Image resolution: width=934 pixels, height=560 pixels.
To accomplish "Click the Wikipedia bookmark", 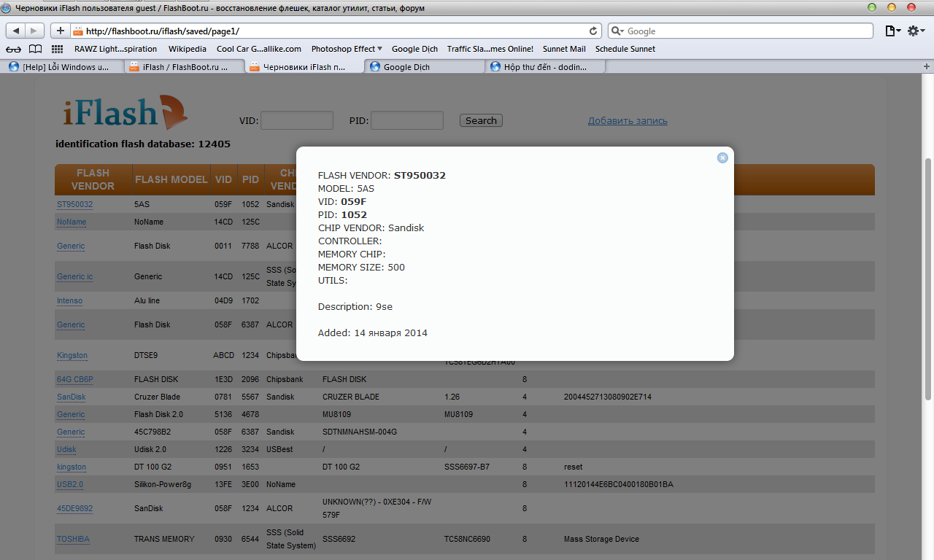I will (187, 49).
